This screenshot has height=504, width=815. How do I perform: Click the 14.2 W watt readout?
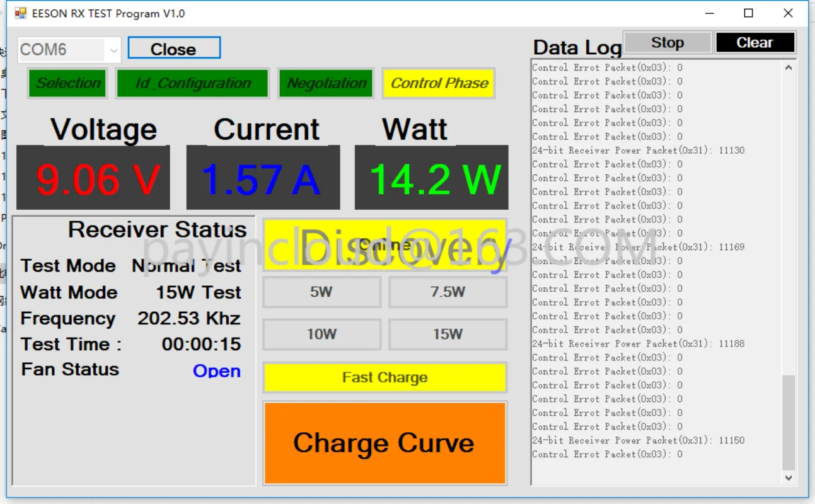[x=432, y=178]
